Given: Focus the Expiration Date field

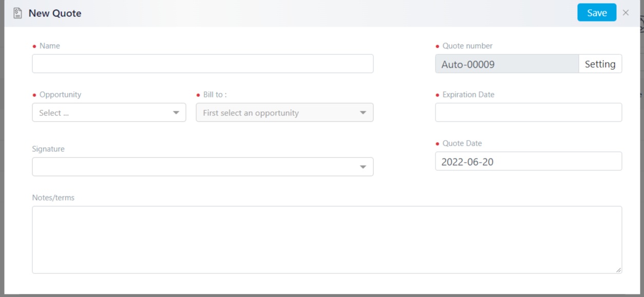Looking at the screenshot, I should coord(528,112).
